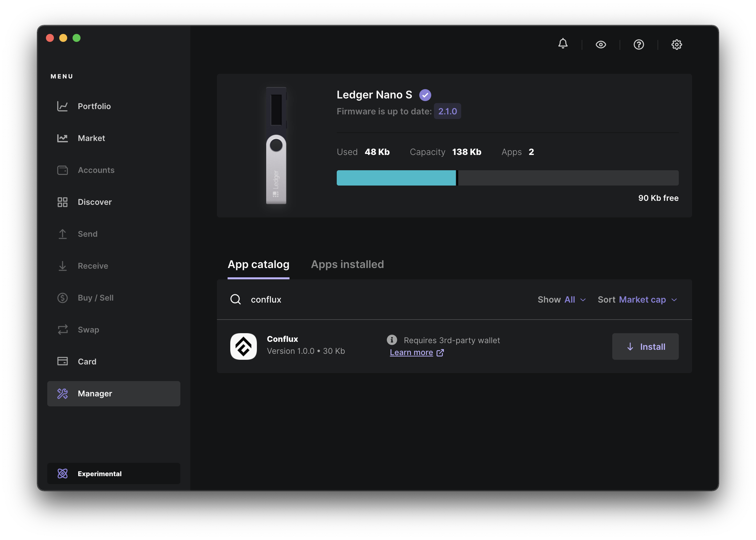Open the Experimental features section

(100, 473)
